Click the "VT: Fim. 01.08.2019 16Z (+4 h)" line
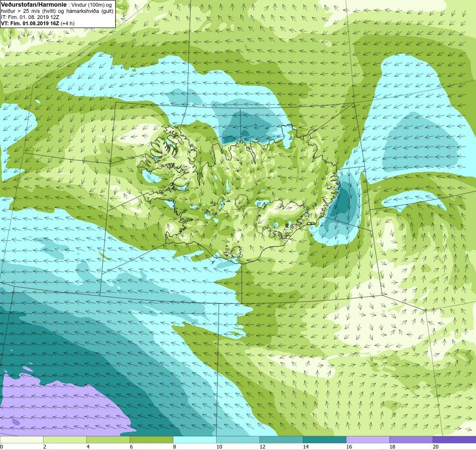Screen dimensions: 476x450 coord(38,23)
